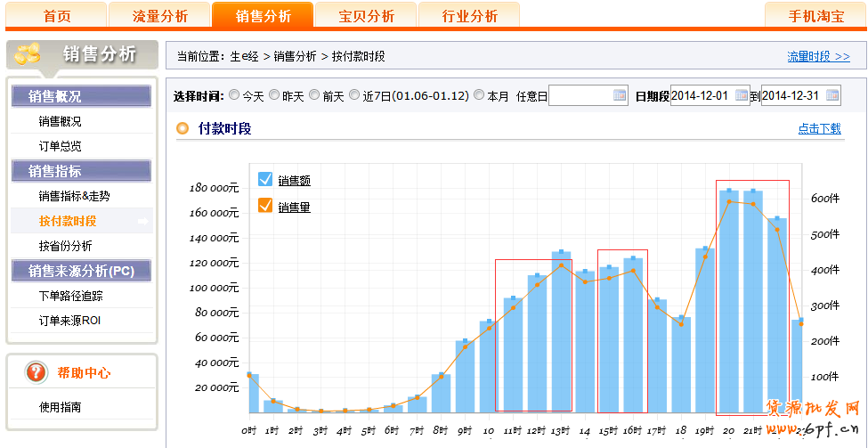868x448 pixels.
Task: Click the help center question mark icon
Action: [x=36, y=372]
